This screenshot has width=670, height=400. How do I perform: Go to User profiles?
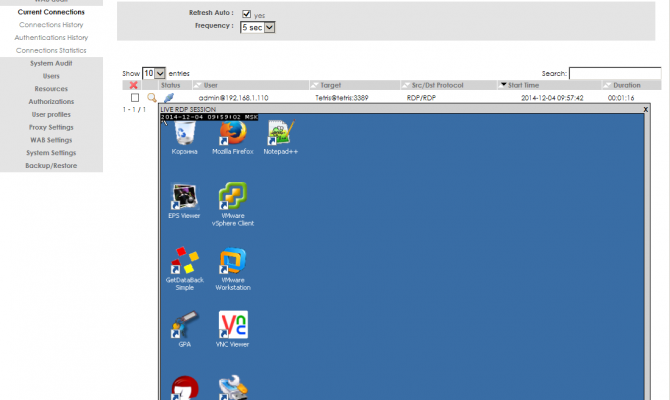pos(51,115)
